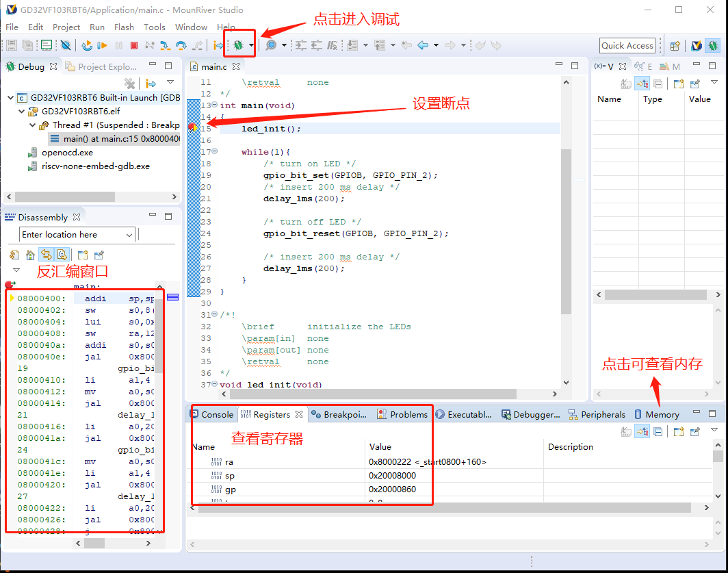Close the main.c editor tab

(x=236, y=66)
